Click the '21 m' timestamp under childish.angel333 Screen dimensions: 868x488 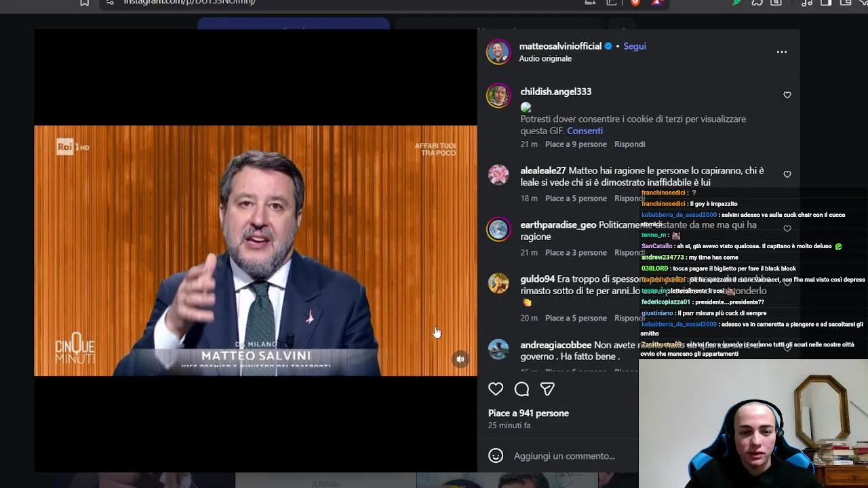pos(529,144)
